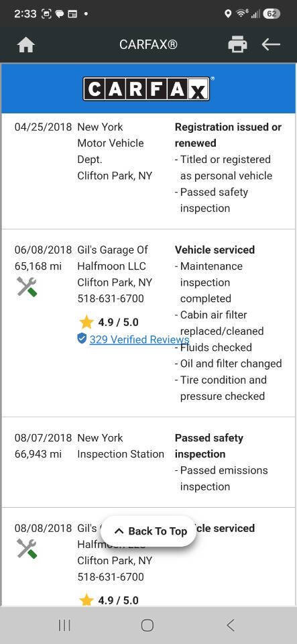
Task: Tap the CARFAX logo banner
Action: (147, 89)
